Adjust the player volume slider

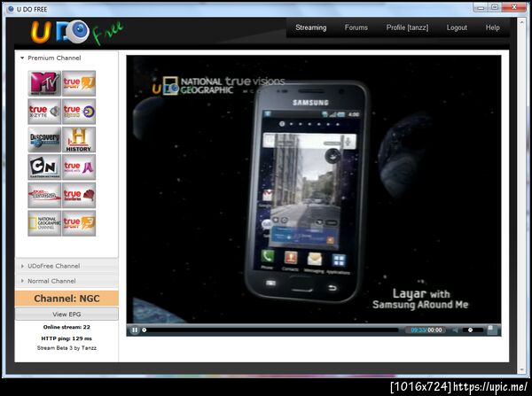click(473, 330)
